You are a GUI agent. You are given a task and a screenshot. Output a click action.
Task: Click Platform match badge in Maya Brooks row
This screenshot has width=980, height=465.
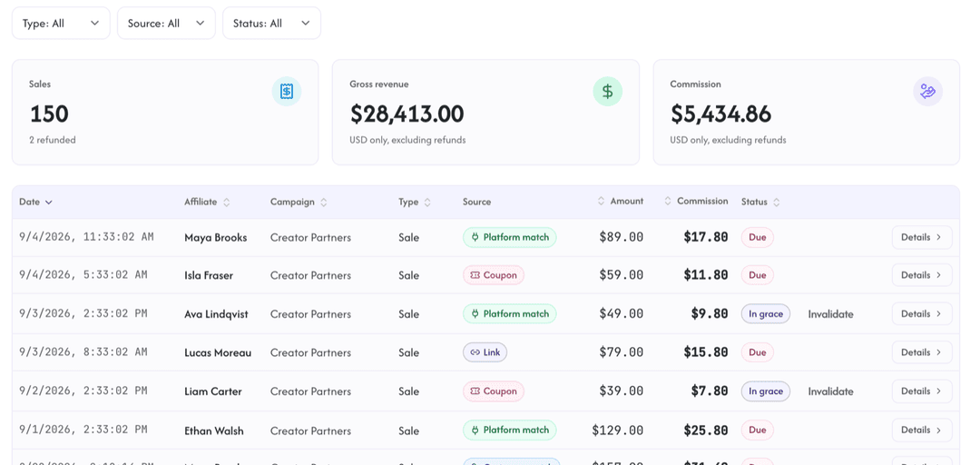pos(509,237)
